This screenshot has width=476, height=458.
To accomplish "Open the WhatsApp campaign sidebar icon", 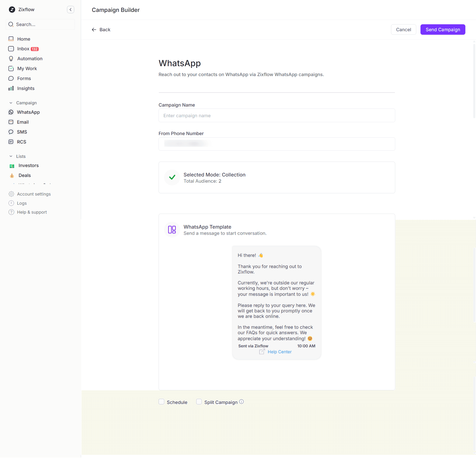I will (11, 112).
